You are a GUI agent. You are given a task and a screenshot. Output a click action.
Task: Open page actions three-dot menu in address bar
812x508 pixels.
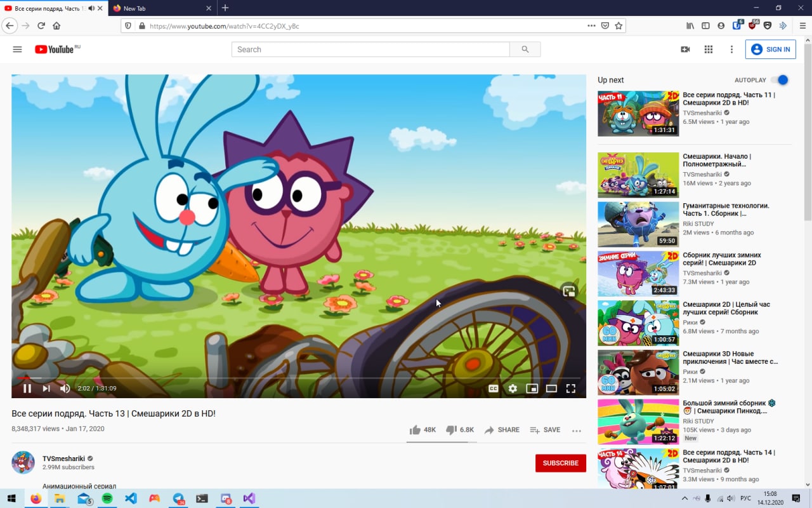pos(591,26)
